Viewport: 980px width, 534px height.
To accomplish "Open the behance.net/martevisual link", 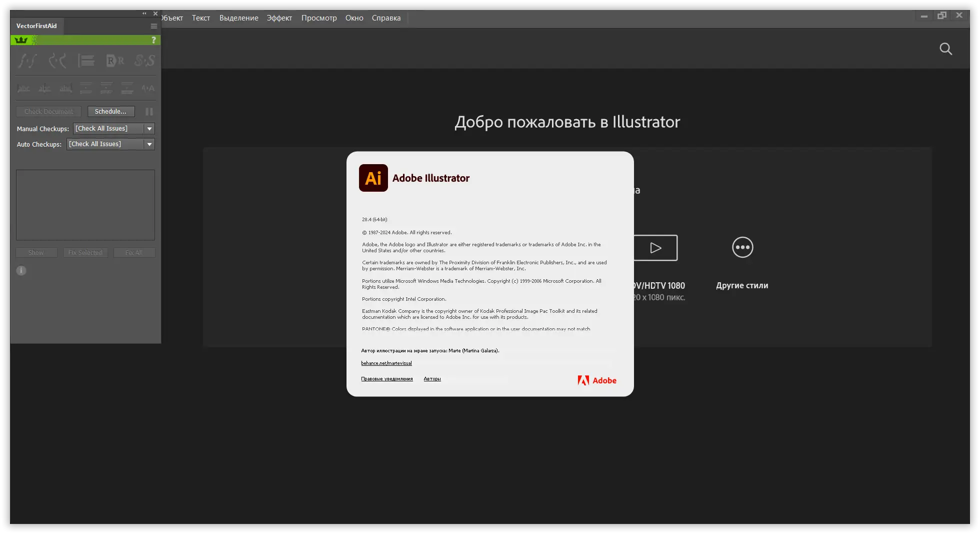I will tap(386, 363).
